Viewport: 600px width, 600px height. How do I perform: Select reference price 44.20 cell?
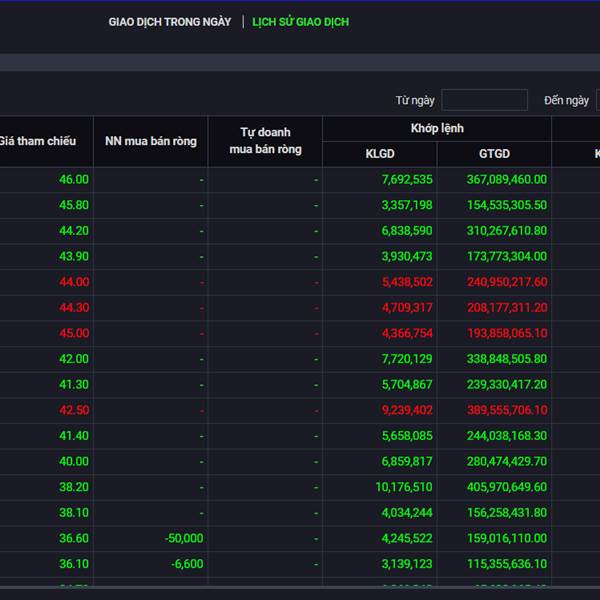tap(74, 231)
